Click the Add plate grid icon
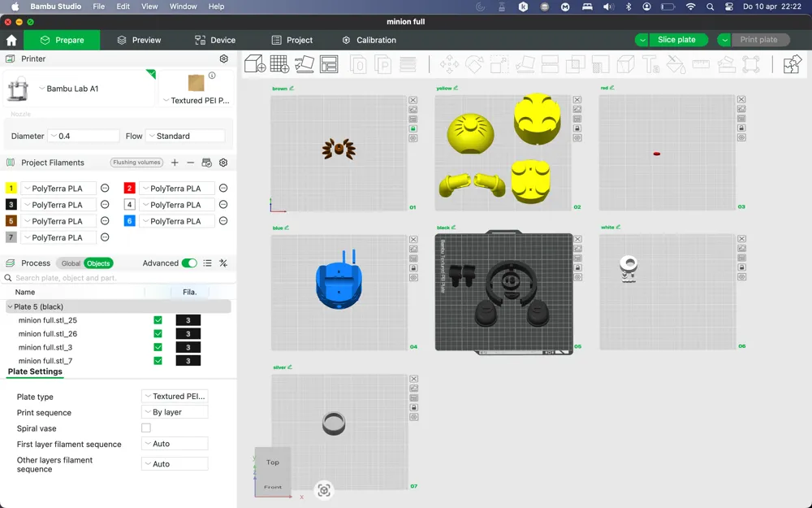The width and height of the screenshot is (812, 508). pos(279,64)
